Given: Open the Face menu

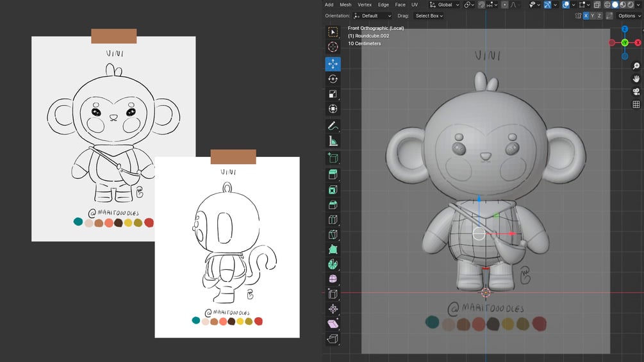Looking at the screenshot, I should click(400, 4).
